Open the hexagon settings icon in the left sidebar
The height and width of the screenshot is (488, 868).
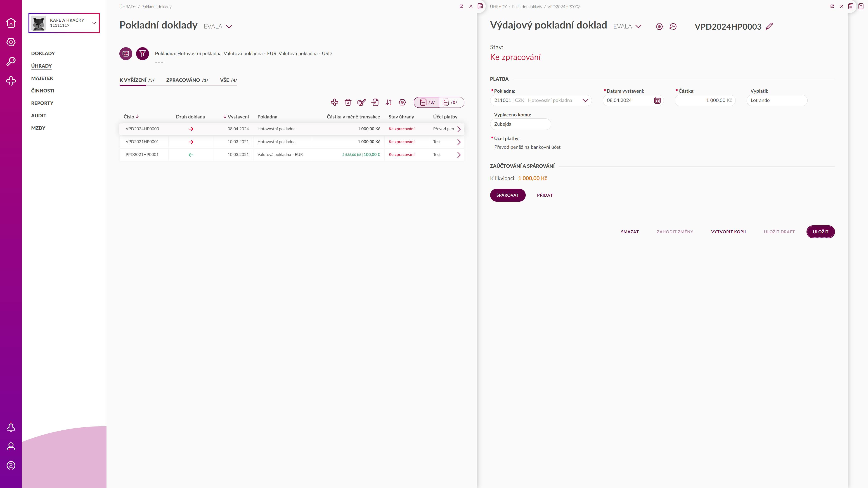tap(11, 42)
